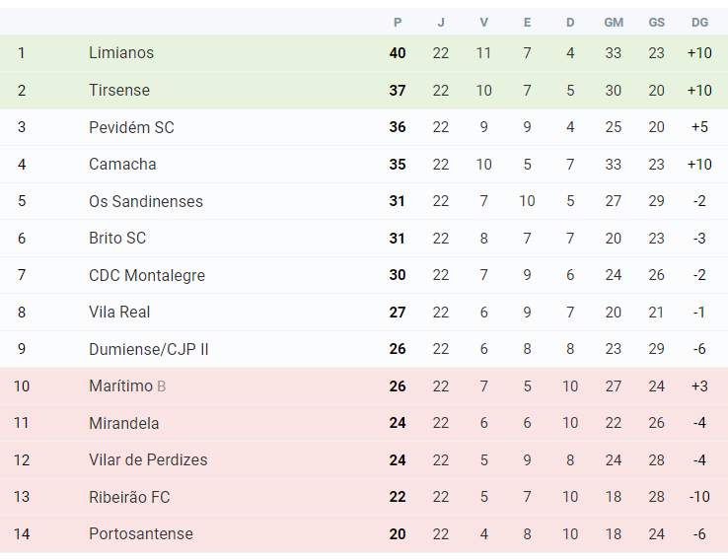Select the Mirandela team name
The image size is (728, 560).
[124, 423]
